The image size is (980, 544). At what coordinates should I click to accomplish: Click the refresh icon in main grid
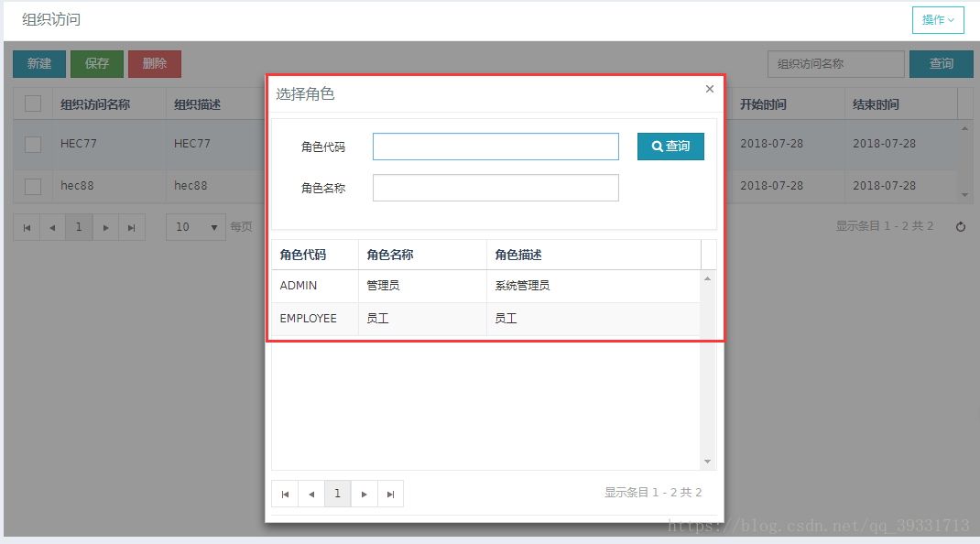click(961, 227)
